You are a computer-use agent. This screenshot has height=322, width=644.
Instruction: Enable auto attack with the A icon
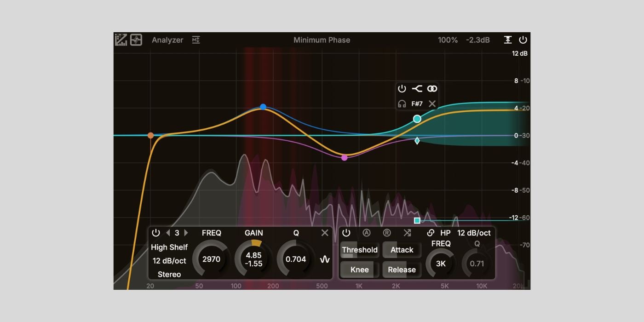tap(367, 233)
